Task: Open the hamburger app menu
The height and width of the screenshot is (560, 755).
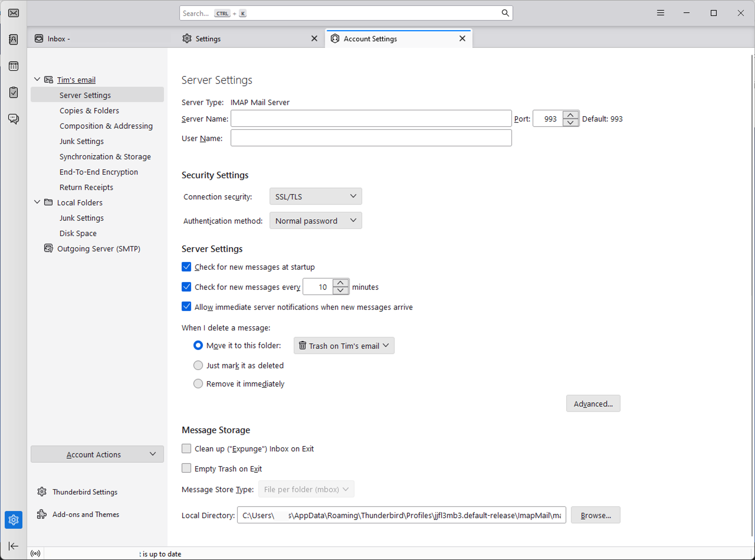Action: coord(660,13)
